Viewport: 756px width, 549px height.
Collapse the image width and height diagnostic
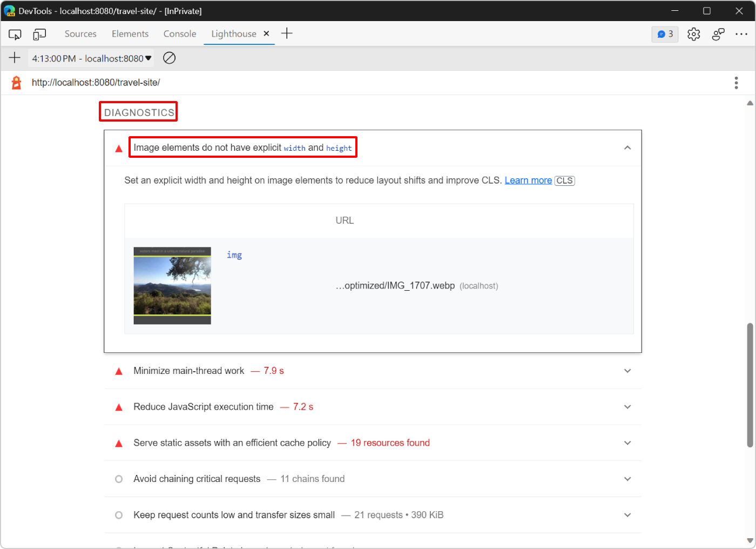tap(627, 147)
